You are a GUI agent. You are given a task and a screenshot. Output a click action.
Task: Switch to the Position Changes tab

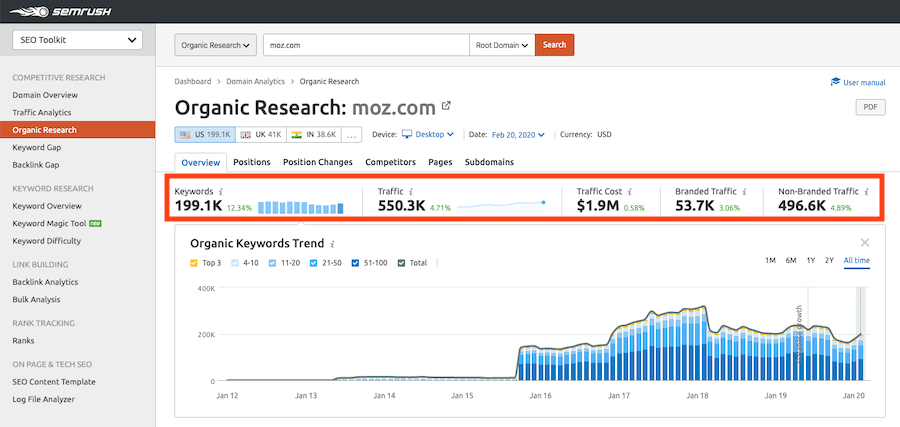317,162
